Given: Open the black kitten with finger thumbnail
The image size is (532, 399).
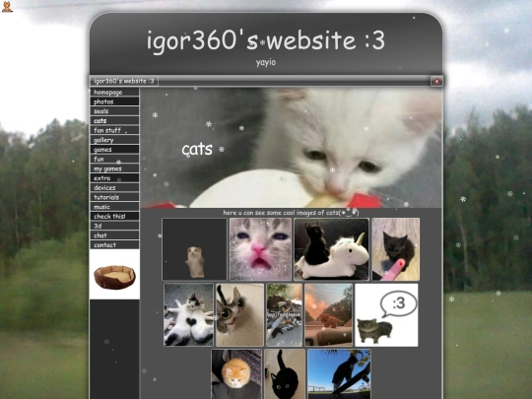Looking at the screenshot, I should pos(396,249).
